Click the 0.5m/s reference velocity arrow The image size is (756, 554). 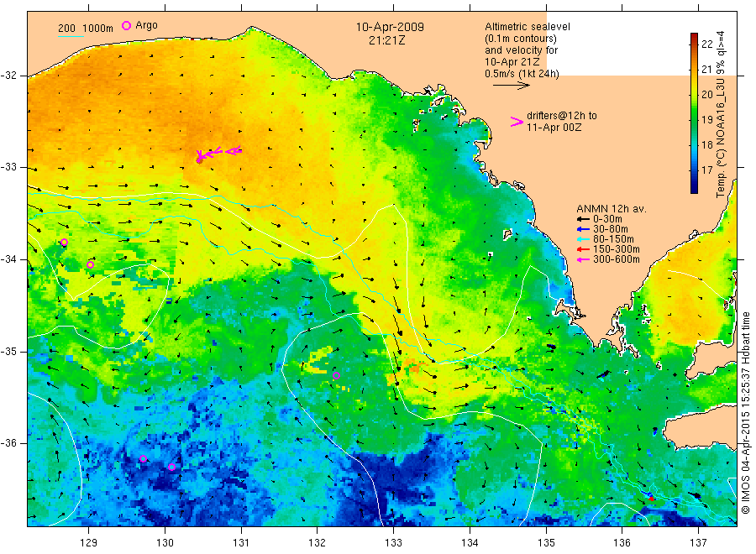coord(511,86)
